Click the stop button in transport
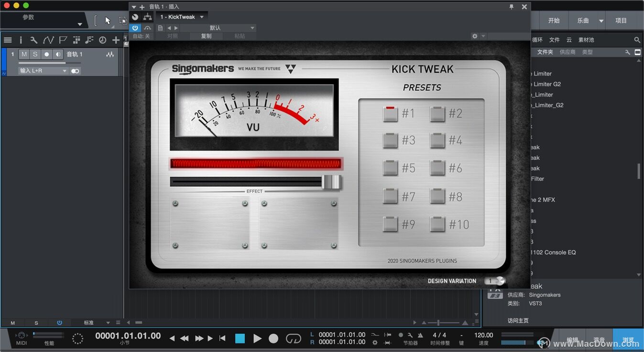The height and width of the screenshot is (352, 644). pos(240,339)
